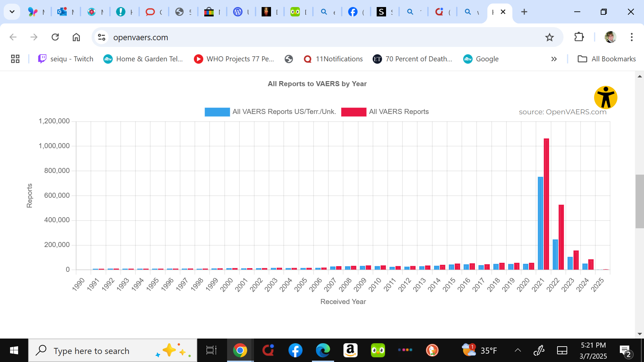Open the Chrome three-dot menu
This screenshot has height=362, width=644.
click(x=631, y=37)
